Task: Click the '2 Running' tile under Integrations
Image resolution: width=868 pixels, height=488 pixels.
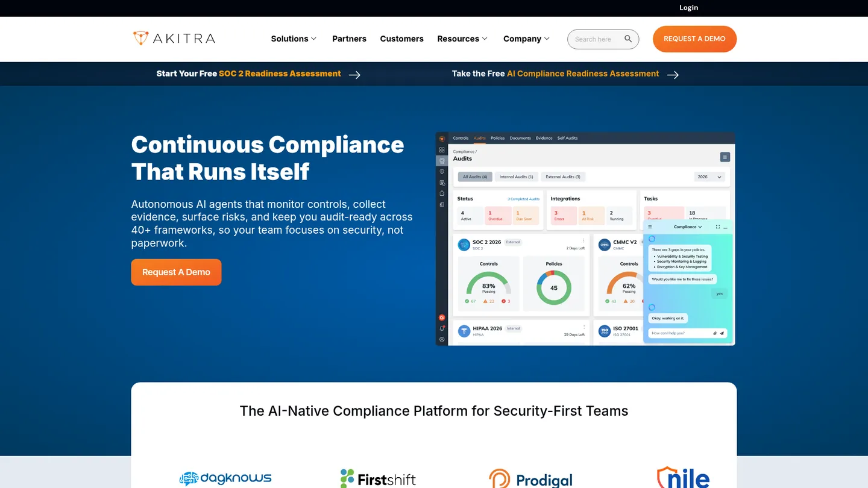Action: click(x=619, y=216)
